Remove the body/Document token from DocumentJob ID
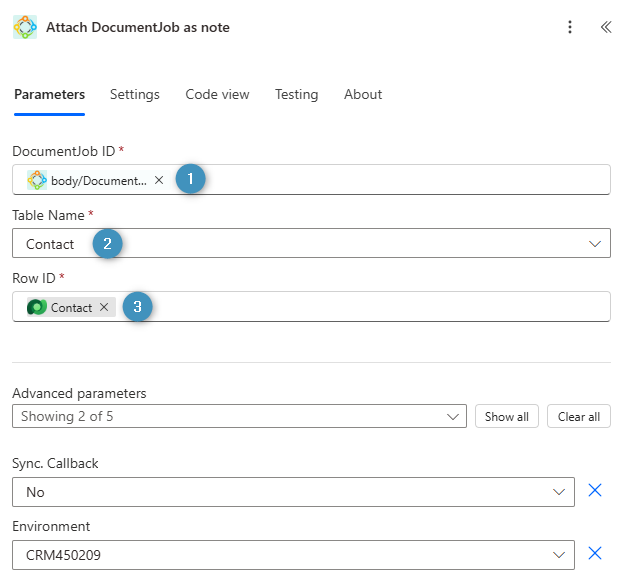This screenshot has width=622, height=579. (159, 180)
